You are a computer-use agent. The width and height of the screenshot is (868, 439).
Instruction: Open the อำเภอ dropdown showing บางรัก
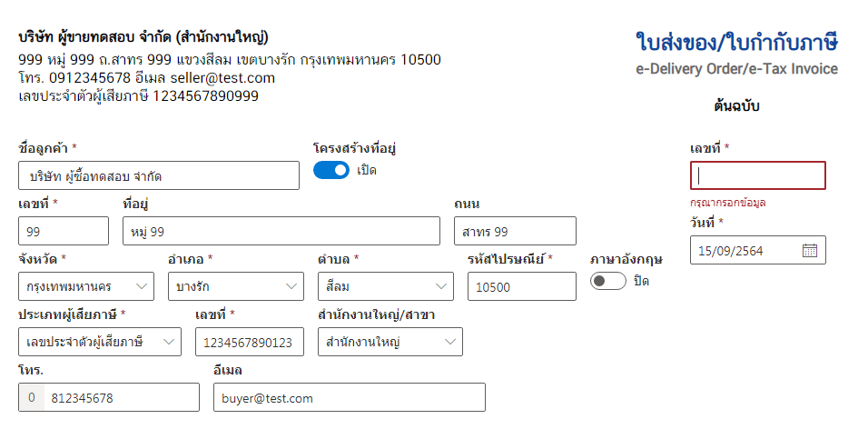[236, 286]
